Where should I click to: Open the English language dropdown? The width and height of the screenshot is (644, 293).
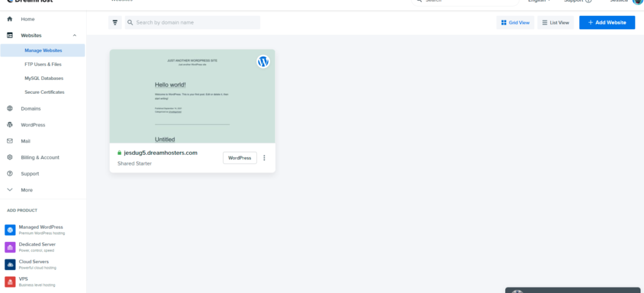tap(539, 1)
